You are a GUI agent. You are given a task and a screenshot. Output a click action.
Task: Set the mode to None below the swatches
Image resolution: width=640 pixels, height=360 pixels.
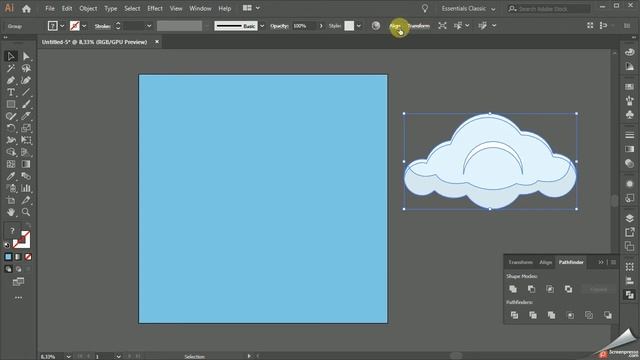pyautogui.click(x=28, y=257)
